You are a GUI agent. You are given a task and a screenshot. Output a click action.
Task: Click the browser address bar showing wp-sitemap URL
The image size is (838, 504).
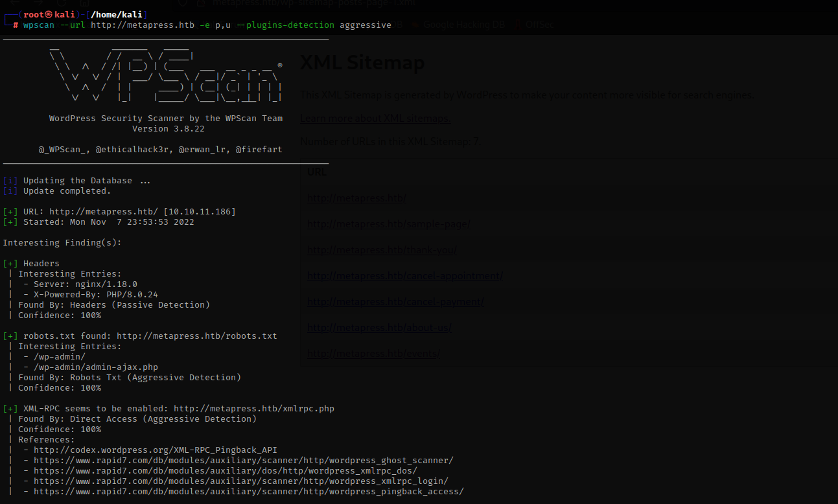click(x=314, y=3)
